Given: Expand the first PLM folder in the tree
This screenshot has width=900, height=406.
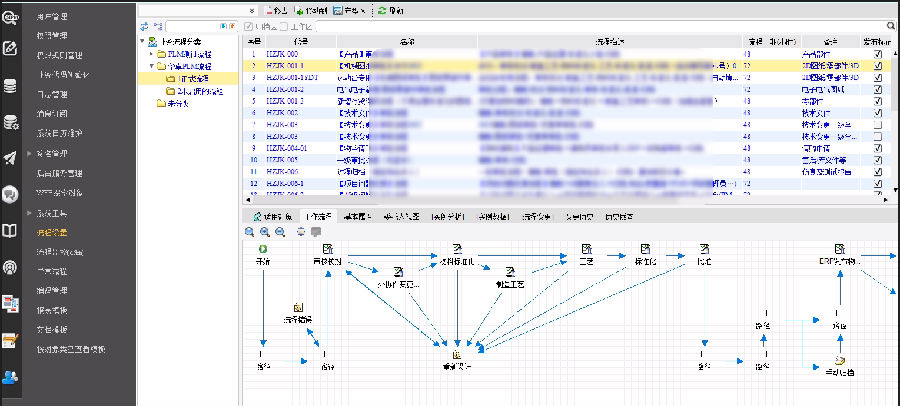Looking at the screenshot, I should click(x=151, y=54).
